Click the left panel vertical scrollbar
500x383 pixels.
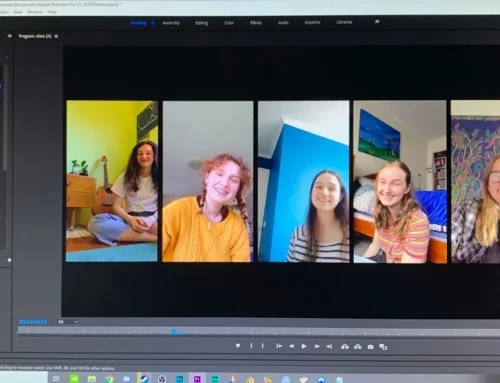5,117
